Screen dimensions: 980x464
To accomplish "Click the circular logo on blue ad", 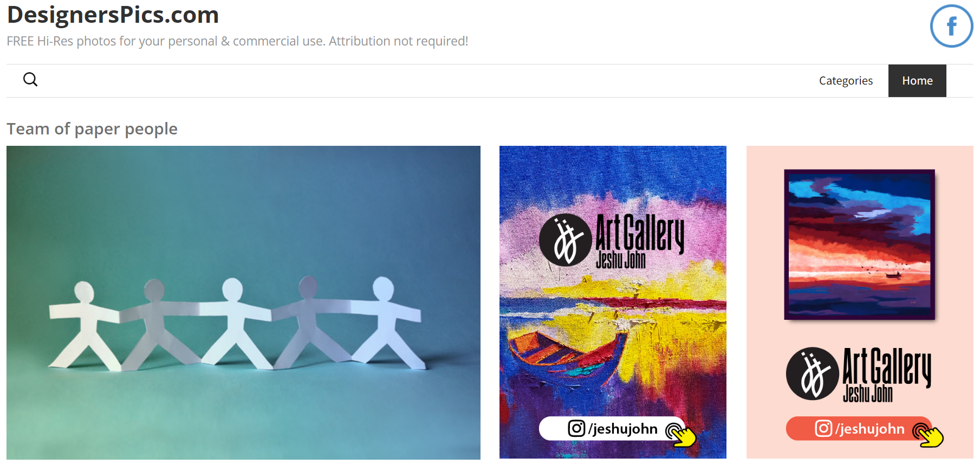I will [565, 240].
